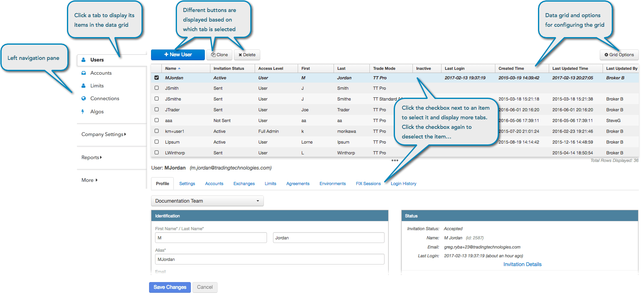Switch to the Settings tab
This screenshot has height=300, width=644.
[187, 184]
